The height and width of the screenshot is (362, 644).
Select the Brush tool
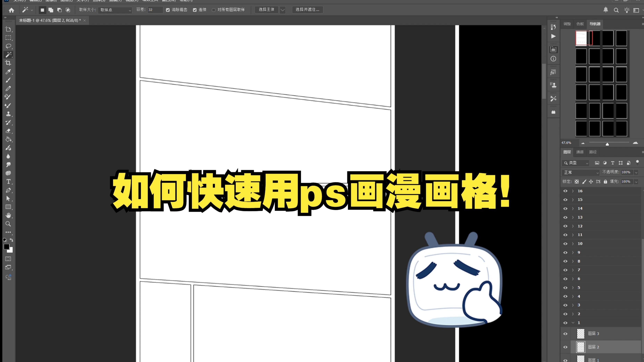tap(8, 80)
